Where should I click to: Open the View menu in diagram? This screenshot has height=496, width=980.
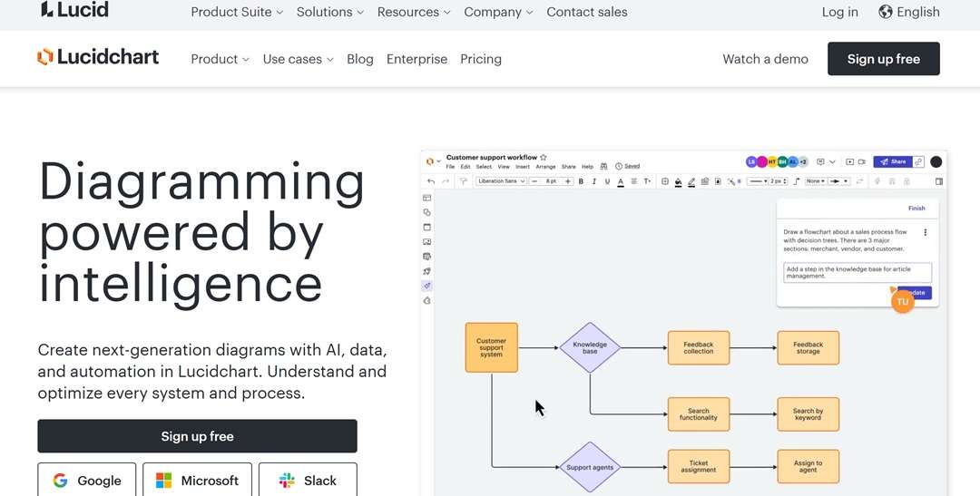pos(504,167)
